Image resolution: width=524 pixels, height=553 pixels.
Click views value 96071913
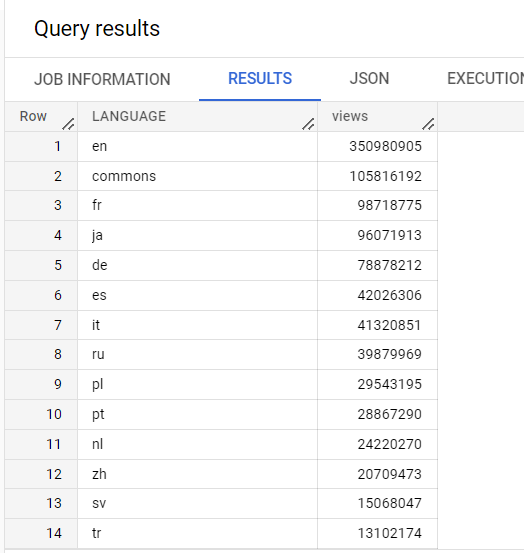(x=390, y=235)
